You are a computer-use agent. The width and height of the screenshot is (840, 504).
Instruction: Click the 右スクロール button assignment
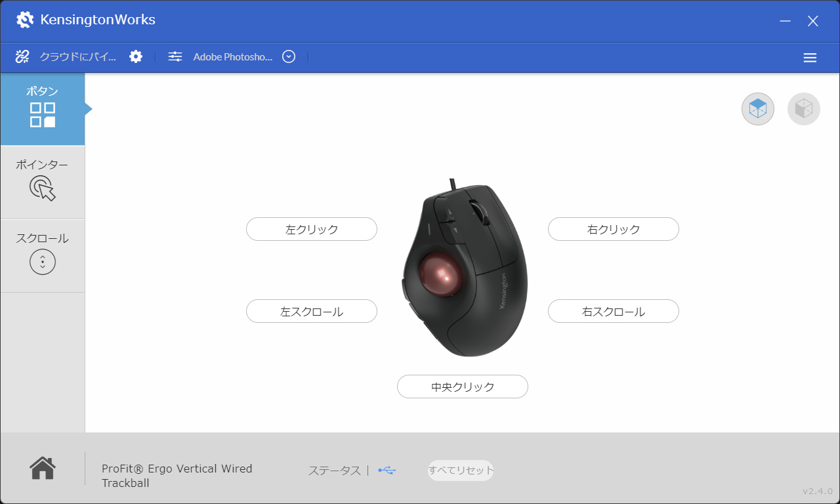(x=614, y=311)
